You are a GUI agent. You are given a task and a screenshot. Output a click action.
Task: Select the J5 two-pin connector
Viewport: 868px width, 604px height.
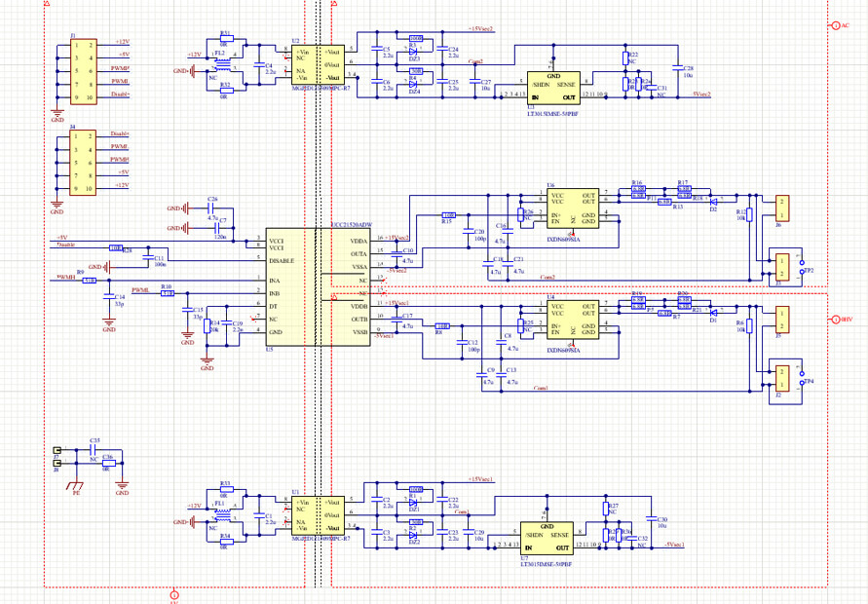point(782,320)
